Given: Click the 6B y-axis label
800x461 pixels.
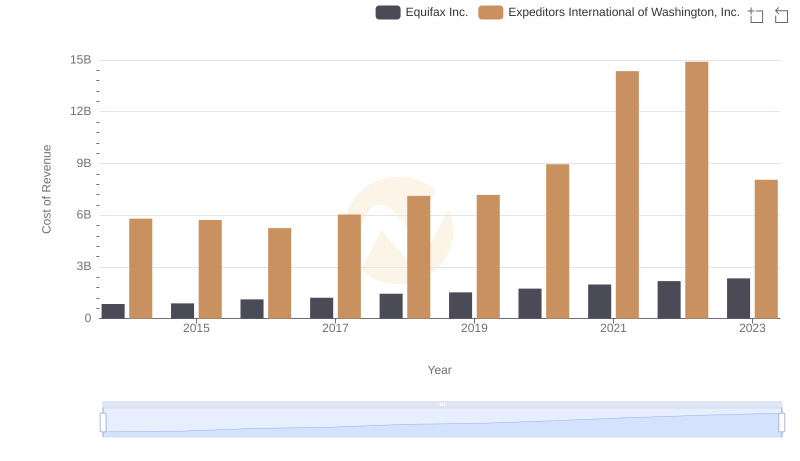Looking at the screenshot, I should pos(84,215).
